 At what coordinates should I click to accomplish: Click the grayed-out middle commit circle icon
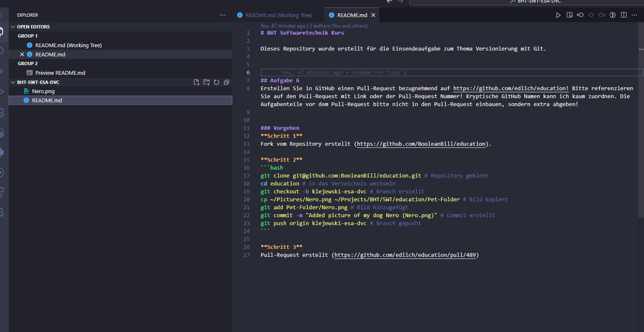coord(591,15)
